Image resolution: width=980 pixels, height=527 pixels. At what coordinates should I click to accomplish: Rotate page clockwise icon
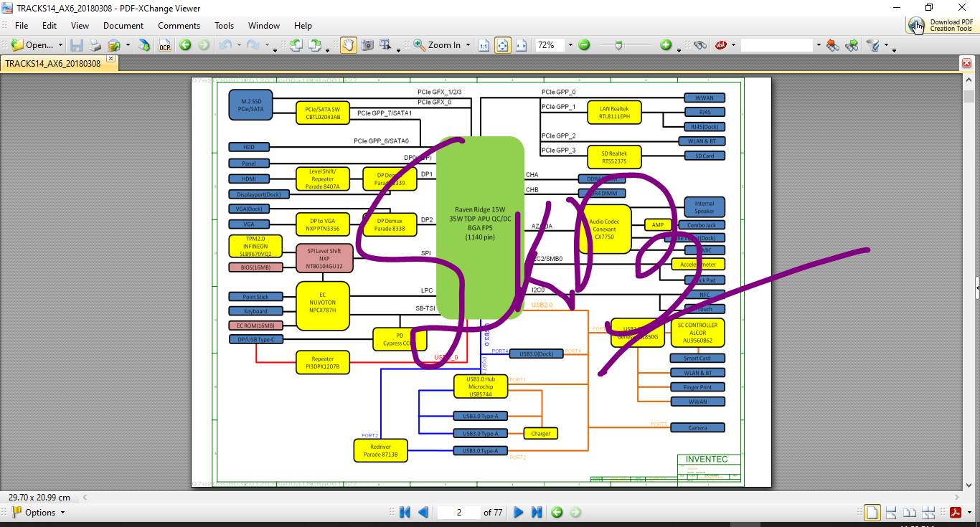click(x=314, y=45)
